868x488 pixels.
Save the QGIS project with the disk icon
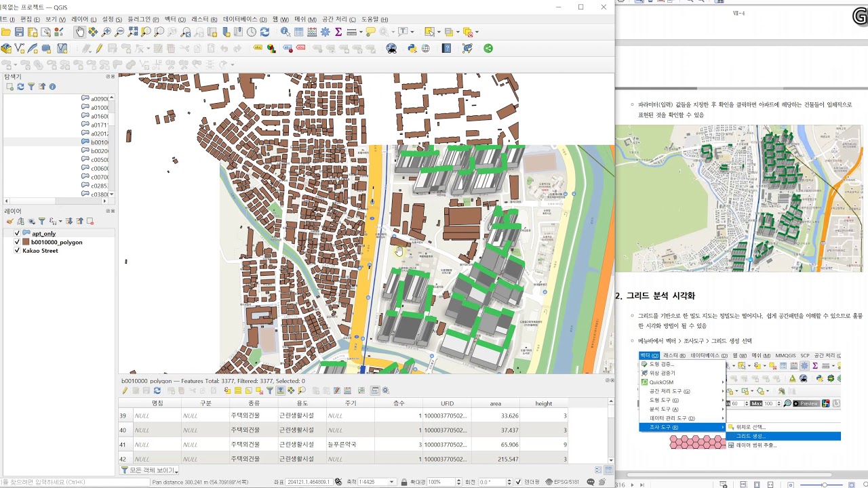[x=19, y=32]
